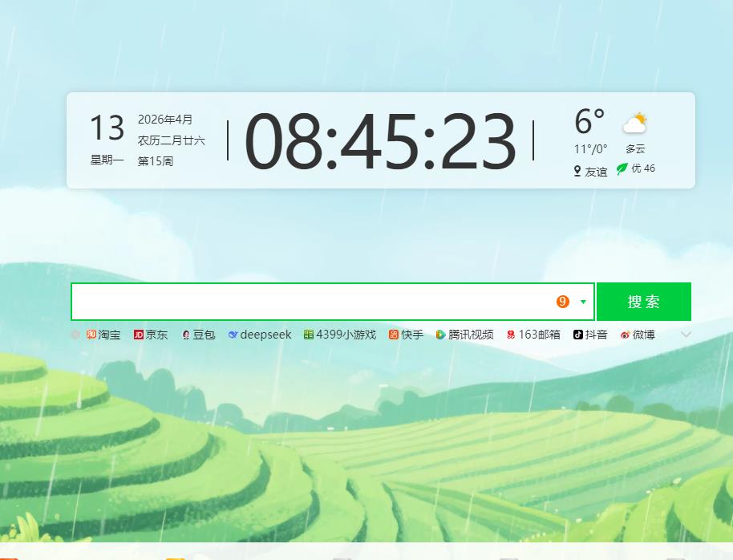Open the 4399小游戏 shortcut link
This screenshot has width=733, height=560.
tap(340, 335)
